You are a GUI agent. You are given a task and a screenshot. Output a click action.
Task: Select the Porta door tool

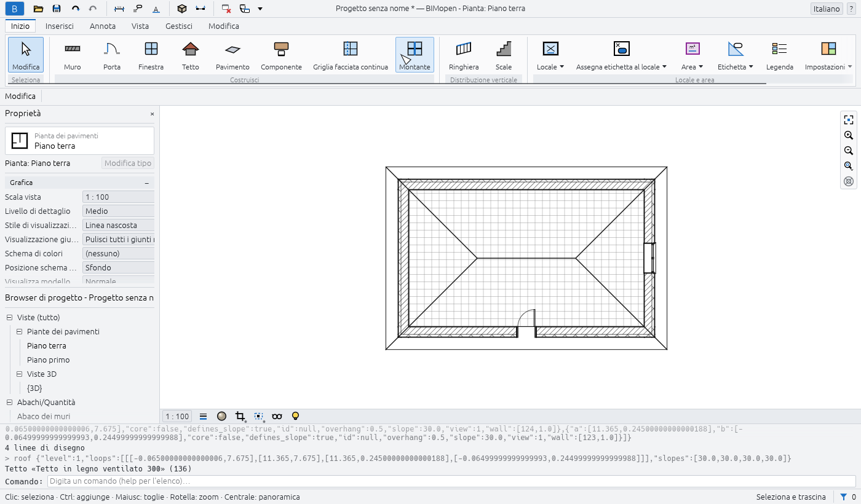[112, 55]
